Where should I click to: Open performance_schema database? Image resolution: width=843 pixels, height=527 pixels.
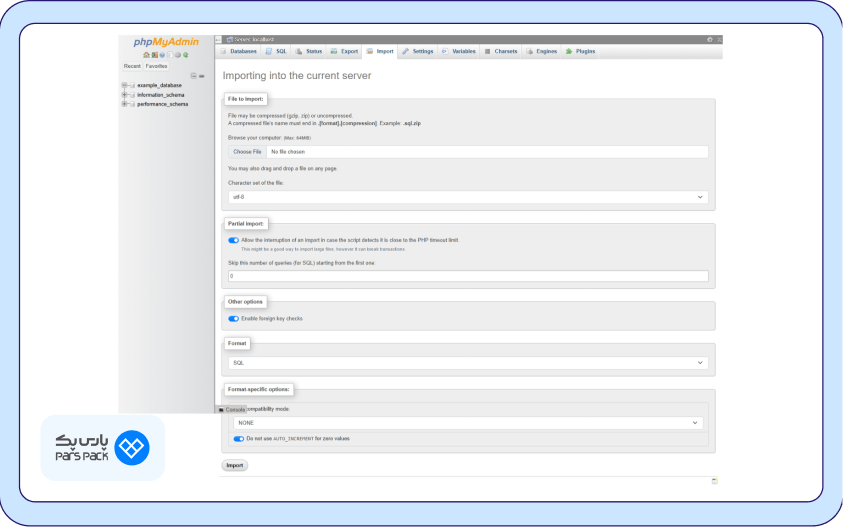tap(162, 104)
